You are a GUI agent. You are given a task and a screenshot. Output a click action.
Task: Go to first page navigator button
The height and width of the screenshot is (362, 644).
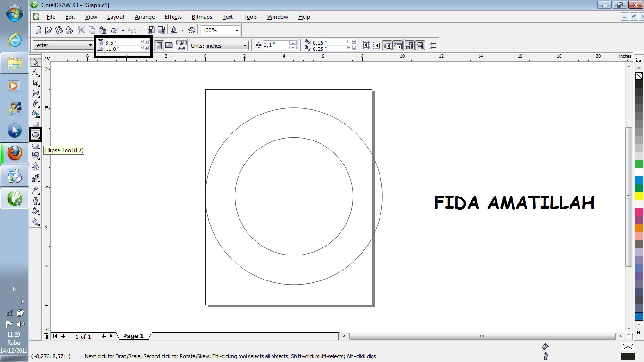click(56, 336)
